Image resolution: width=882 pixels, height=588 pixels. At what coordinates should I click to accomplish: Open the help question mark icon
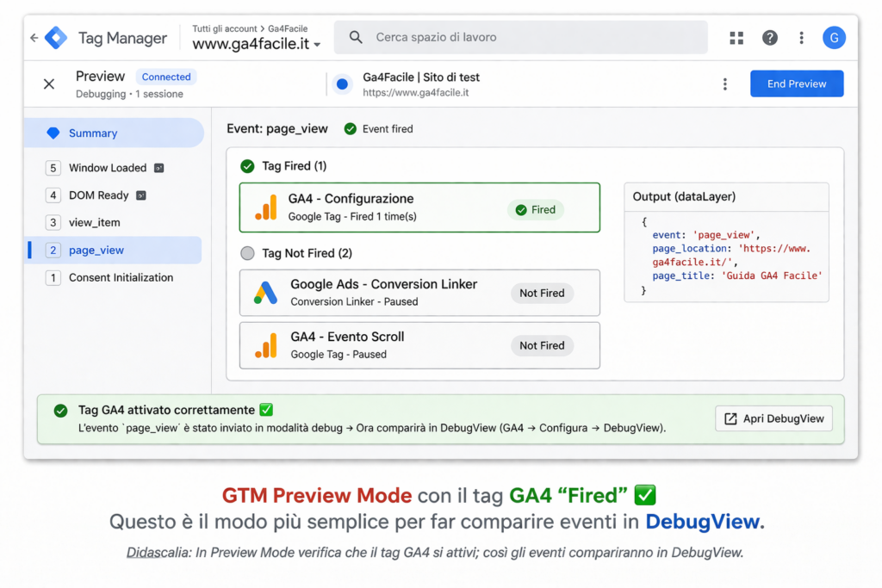click(x=769, y=38)
